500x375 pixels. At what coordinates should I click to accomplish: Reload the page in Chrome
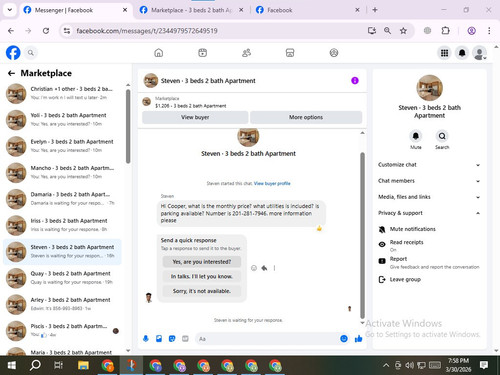tap(46, 31)
